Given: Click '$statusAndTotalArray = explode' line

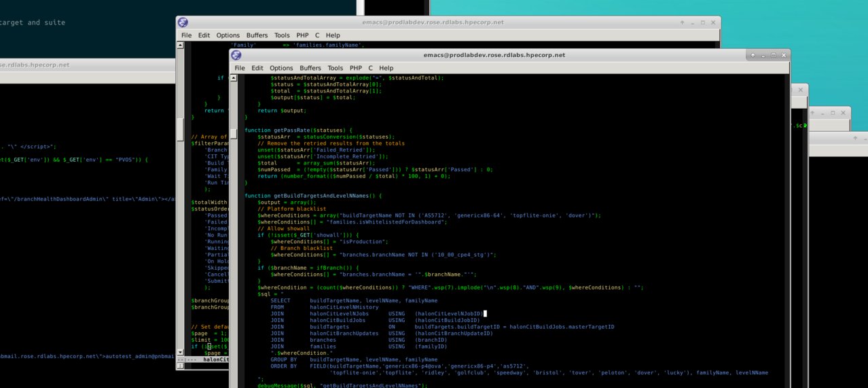Looking at the screenshot, I should click(357, 77).
